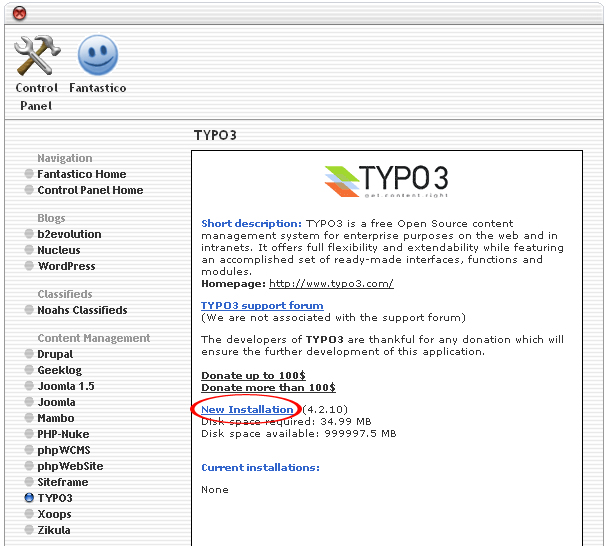The image size is (606, 546).
Task: Click the bullet beside Fantastico Home
Action: pyautogui.click(x=29, y=174)
